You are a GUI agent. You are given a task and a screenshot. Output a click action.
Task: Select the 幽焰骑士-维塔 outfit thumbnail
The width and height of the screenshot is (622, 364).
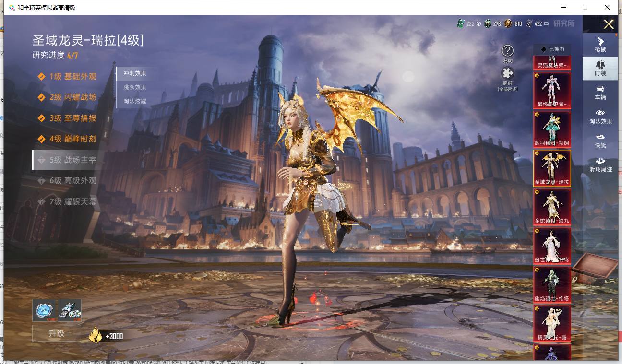(552, 284)
